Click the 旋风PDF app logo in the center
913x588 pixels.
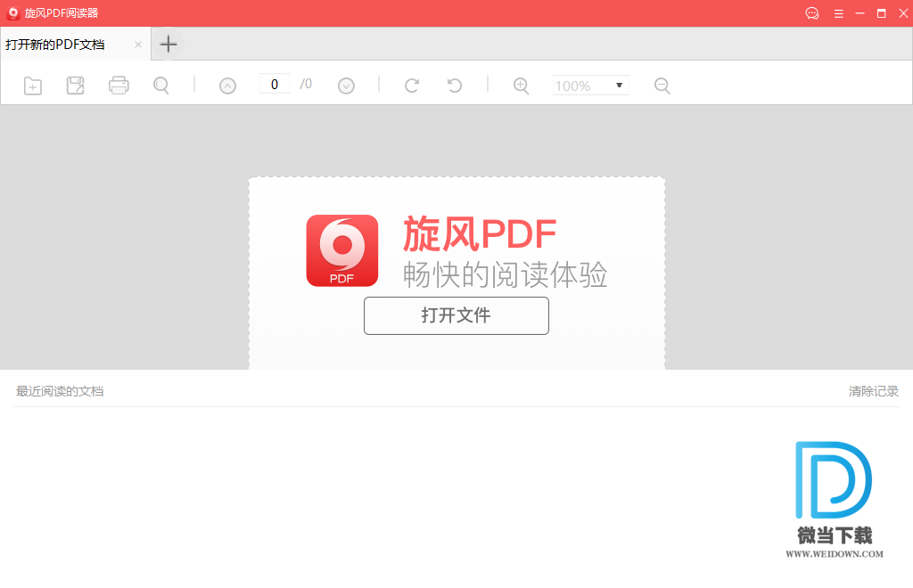(x=342, y=250)
